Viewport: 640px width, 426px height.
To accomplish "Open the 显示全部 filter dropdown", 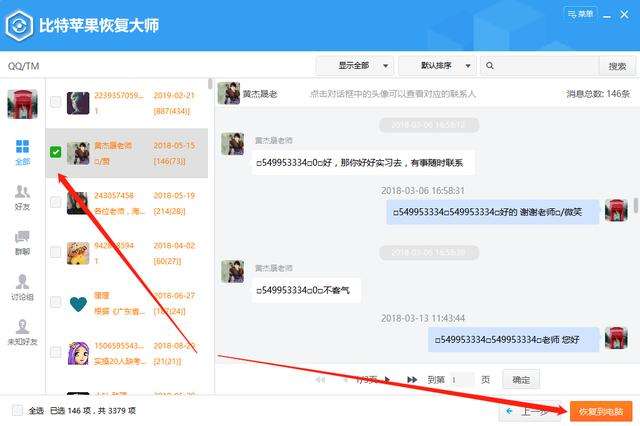I will [x=355, y=66].
